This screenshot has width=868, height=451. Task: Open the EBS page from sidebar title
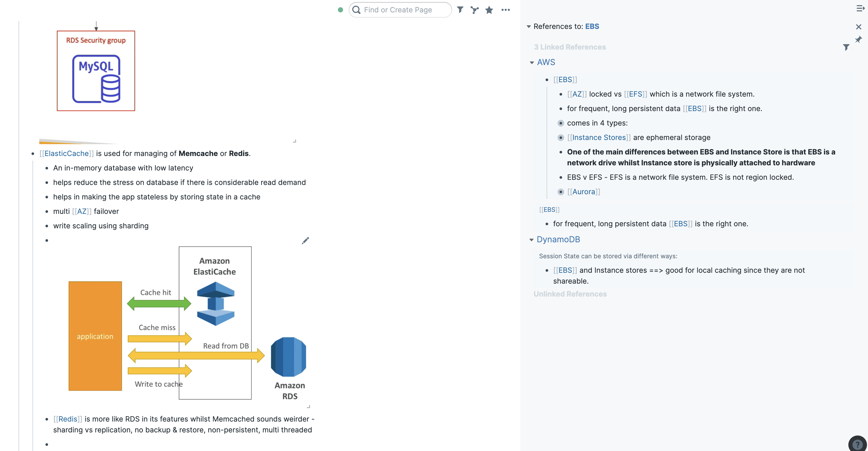tap(592, 27)
